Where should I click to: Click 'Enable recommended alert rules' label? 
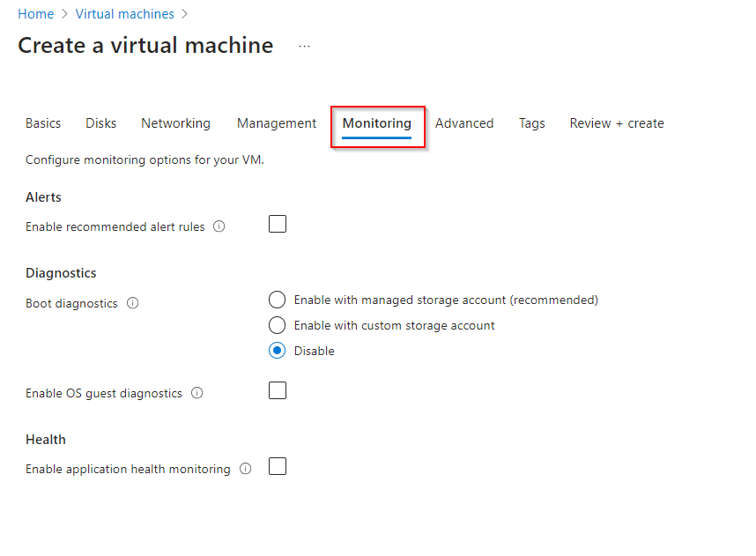(x=115, y=226)
